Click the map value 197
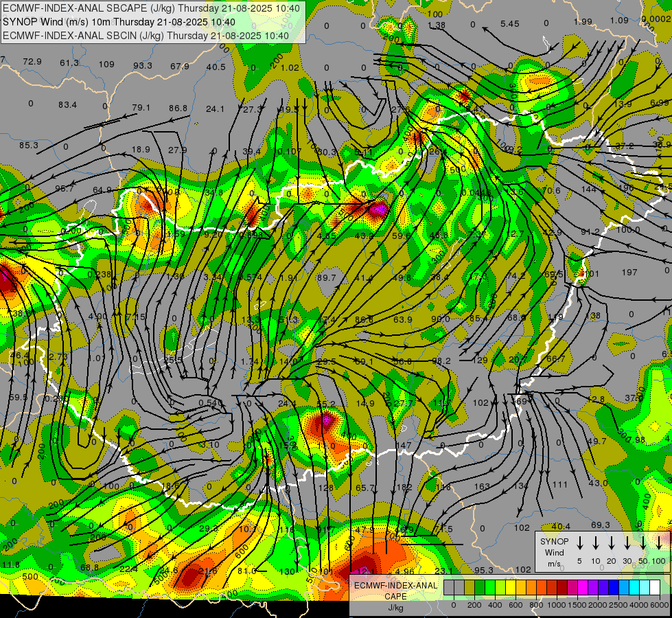The width and height of the screenshot is (672, 618). (629, 273)
